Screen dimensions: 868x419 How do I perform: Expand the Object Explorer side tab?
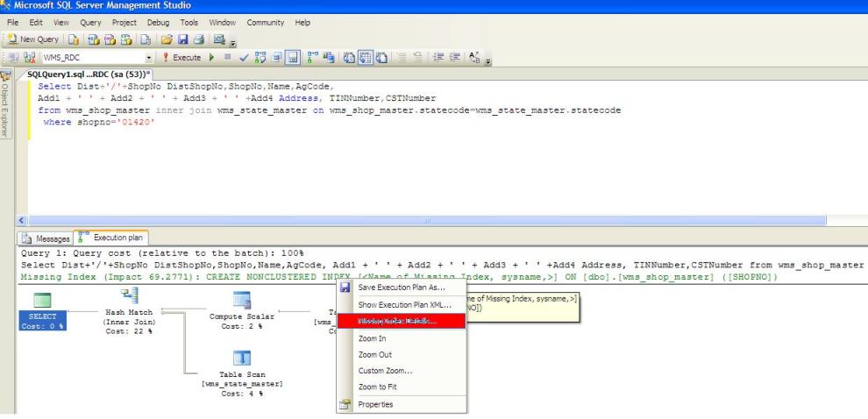point(5,104)
